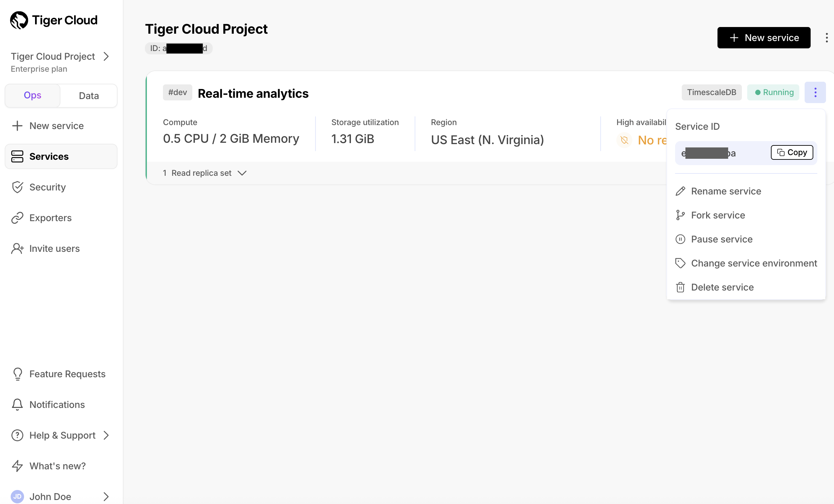
Task: Click the Tiger Cloud logo icon
Action: (x=19, y=20)
